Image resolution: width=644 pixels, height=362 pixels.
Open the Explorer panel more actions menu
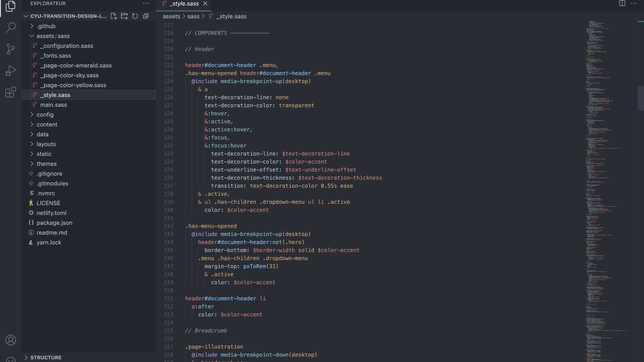click(146, 4)
